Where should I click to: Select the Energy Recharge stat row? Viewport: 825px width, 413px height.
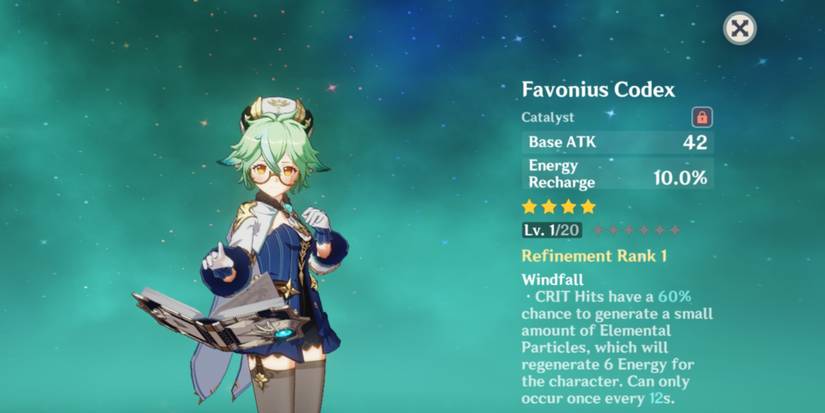coord(618,174)
